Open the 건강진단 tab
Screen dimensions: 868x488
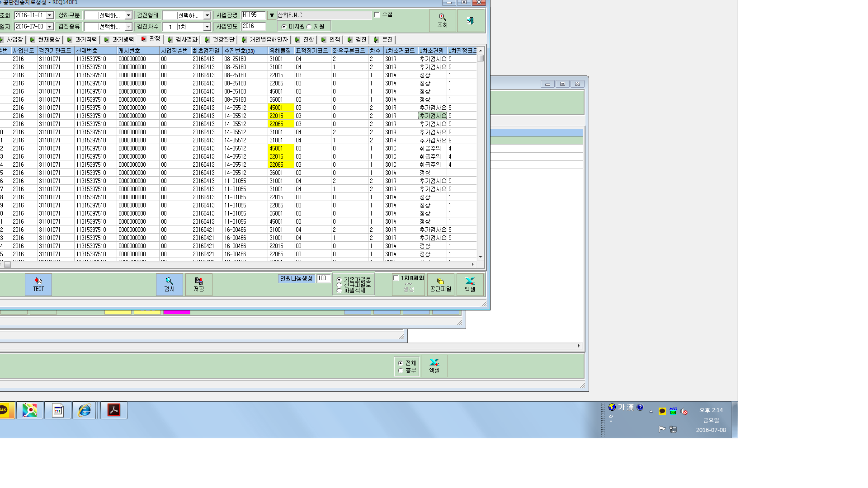tap(220, 40)
